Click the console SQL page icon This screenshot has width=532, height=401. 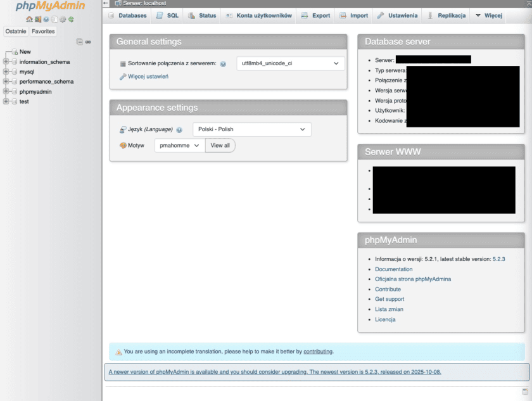pyautogui.click(x=53, y=20)
